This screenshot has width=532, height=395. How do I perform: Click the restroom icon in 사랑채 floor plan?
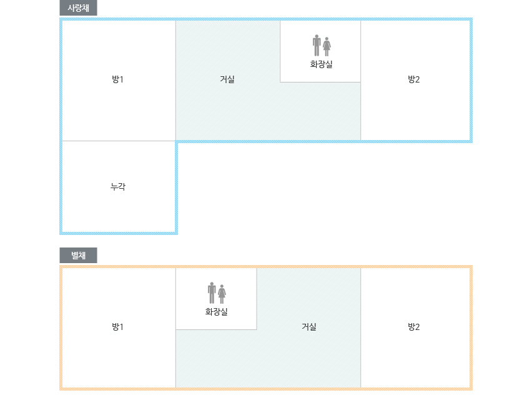(x=322, y=45)
